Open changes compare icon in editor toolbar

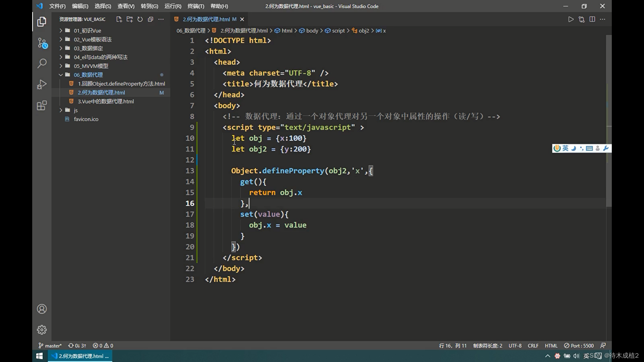(x=582, y=19)
